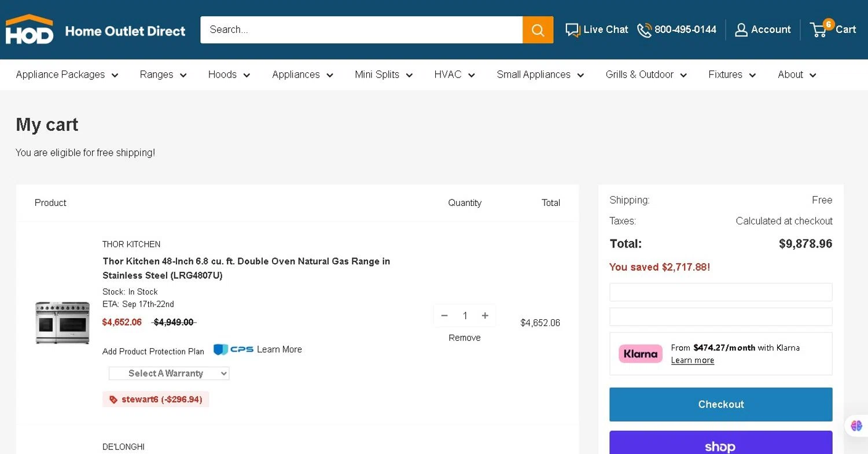Click into the Search input field
The image size is (868, 454).
[362, 29]
